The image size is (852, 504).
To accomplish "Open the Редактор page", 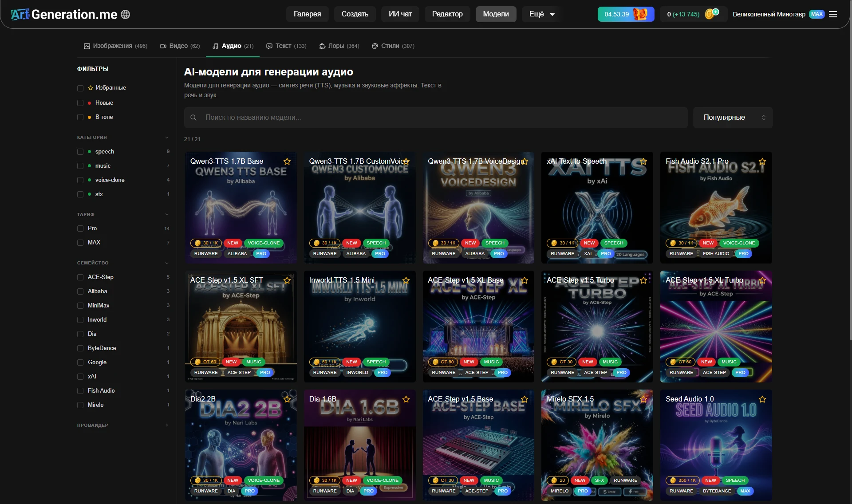I will click(x=447, y=14).
